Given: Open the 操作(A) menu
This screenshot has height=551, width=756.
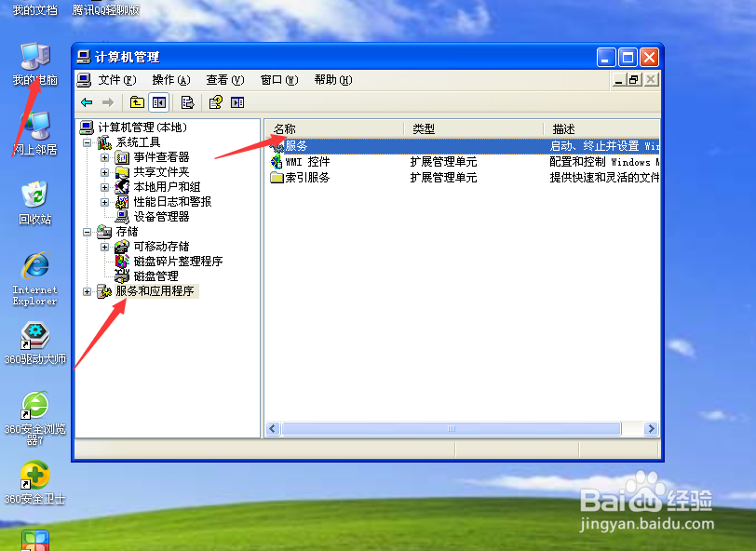Looking at the screenshot, I should (x=171, y=80).
